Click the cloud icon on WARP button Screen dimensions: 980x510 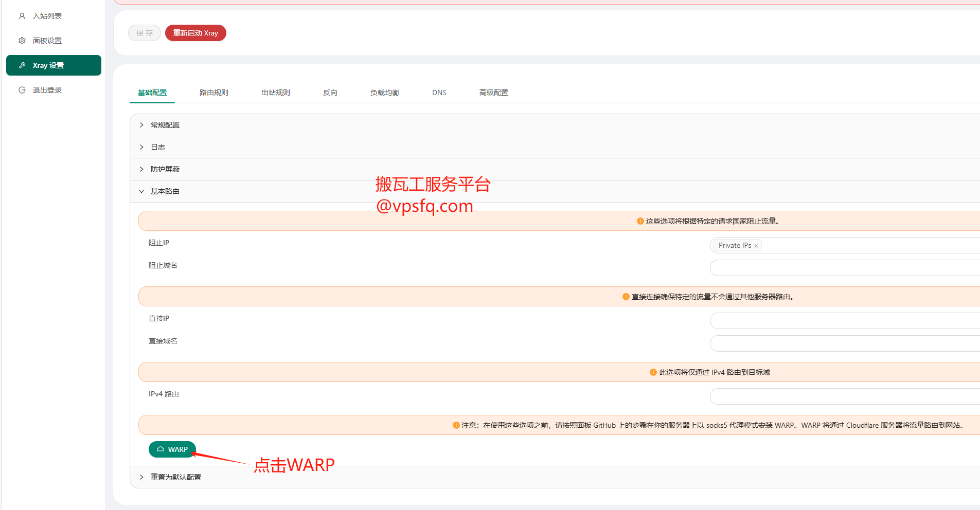tap(161, 449)
